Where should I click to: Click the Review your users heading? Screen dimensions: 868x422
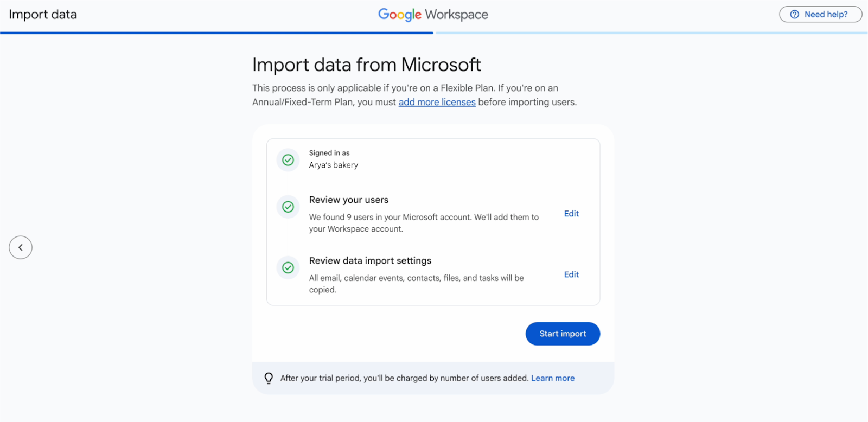tap(349, 200)
